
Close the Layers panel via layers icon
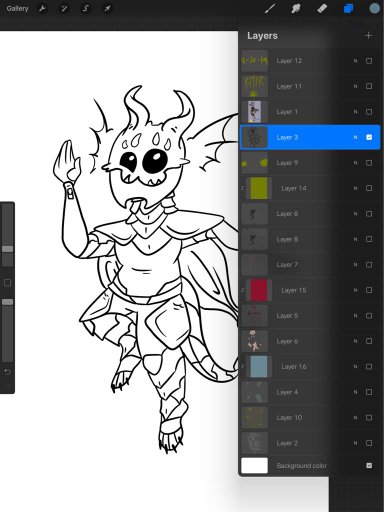click(348, 9)
